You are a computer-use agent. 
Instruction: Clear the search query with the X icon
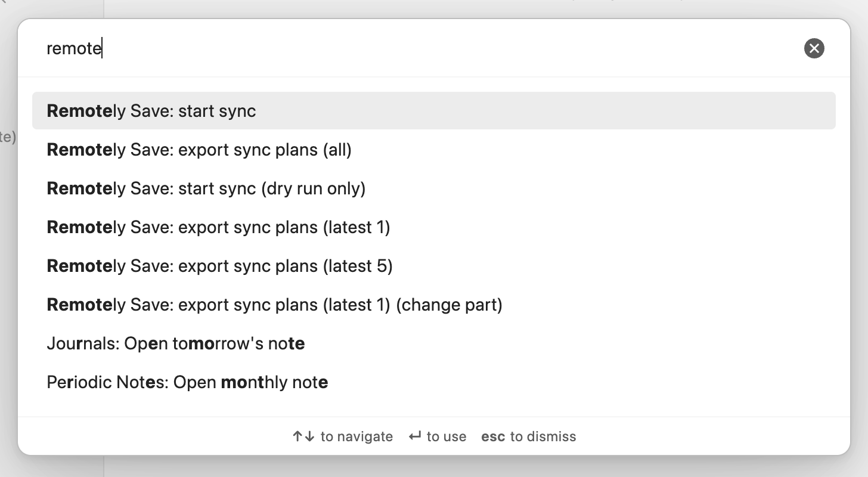[x=814, y=48]
